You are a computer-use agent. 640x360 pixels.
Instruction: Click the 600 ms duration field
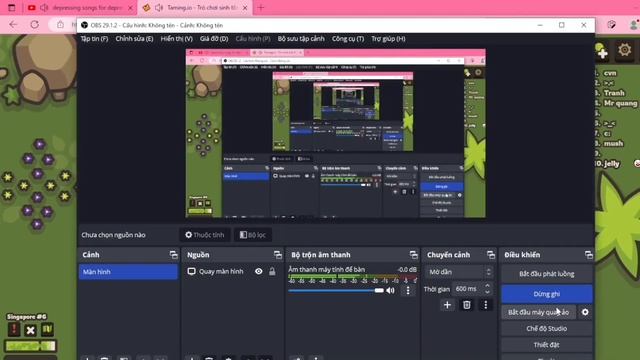point(467,289)
